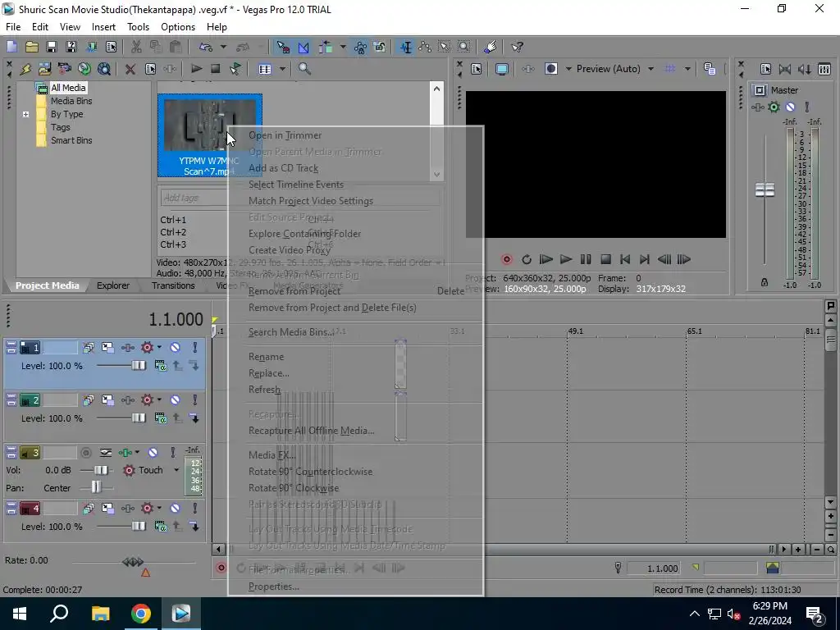This screenshot has width=840, height=630.
Task: Click Copy Snapshot icon in preview toolbar
Action: pyautogui.click(x=710, y=69)
